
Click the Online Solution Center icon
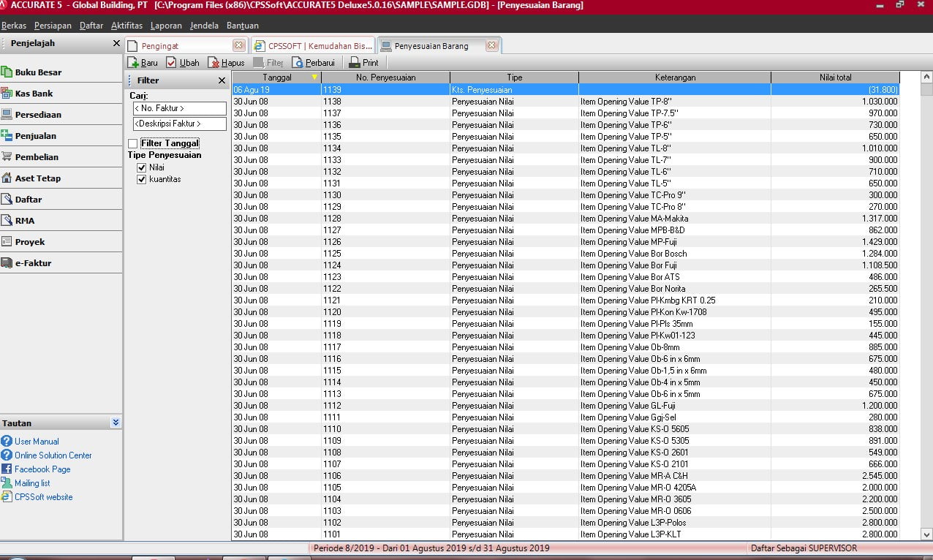(x=7, y=455)
